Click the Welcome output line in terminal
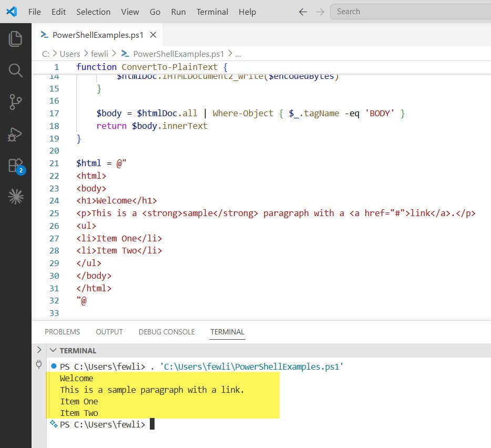 pyautogui.click(x=76, y=379)
